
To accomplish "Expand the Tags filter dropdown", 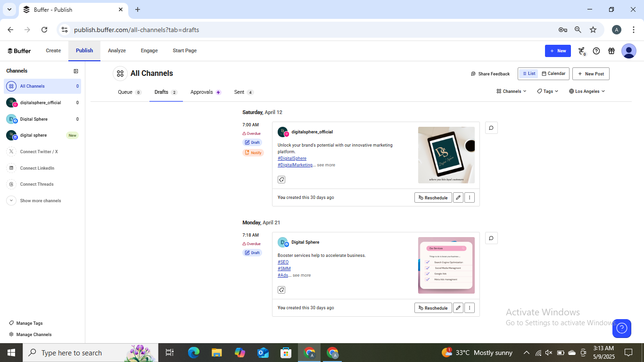I will (x=548, y=91).
